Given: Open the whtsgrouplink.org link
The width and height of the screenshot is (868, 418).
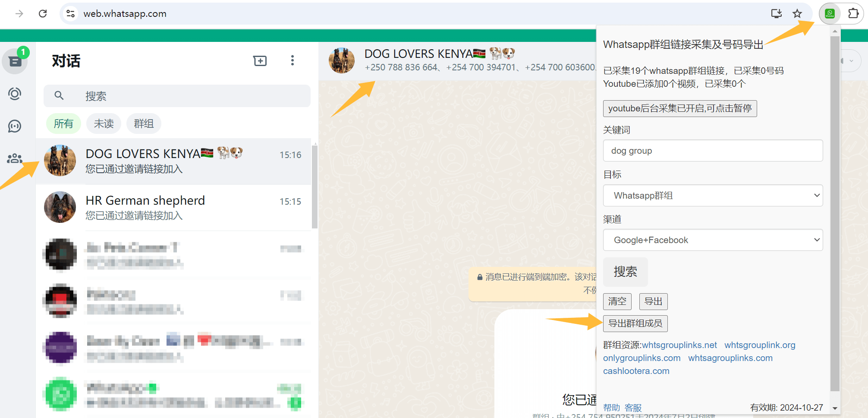Looking at the screenshot, I should click(760, 345).
